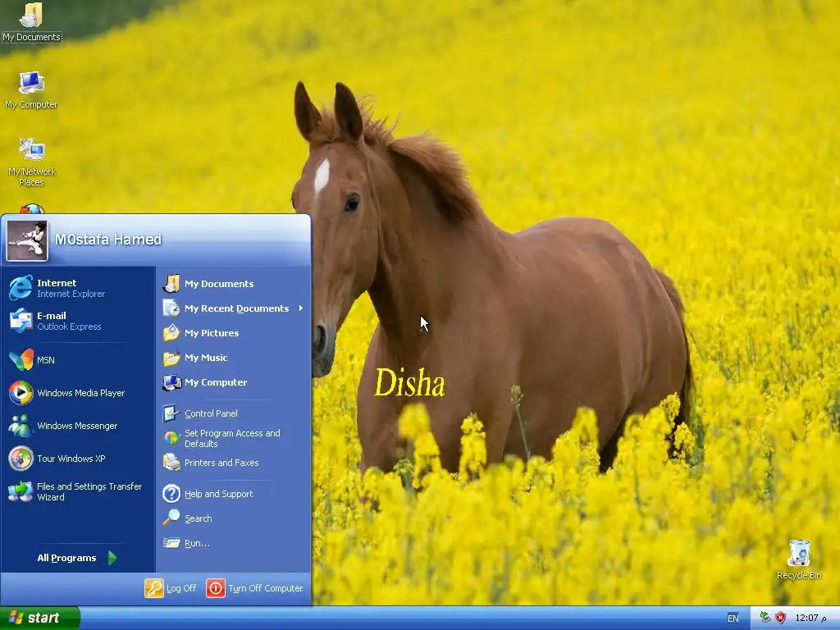Open My Computer from Start menu
Screen dimensions: 840x630
[x=234, y=382]
